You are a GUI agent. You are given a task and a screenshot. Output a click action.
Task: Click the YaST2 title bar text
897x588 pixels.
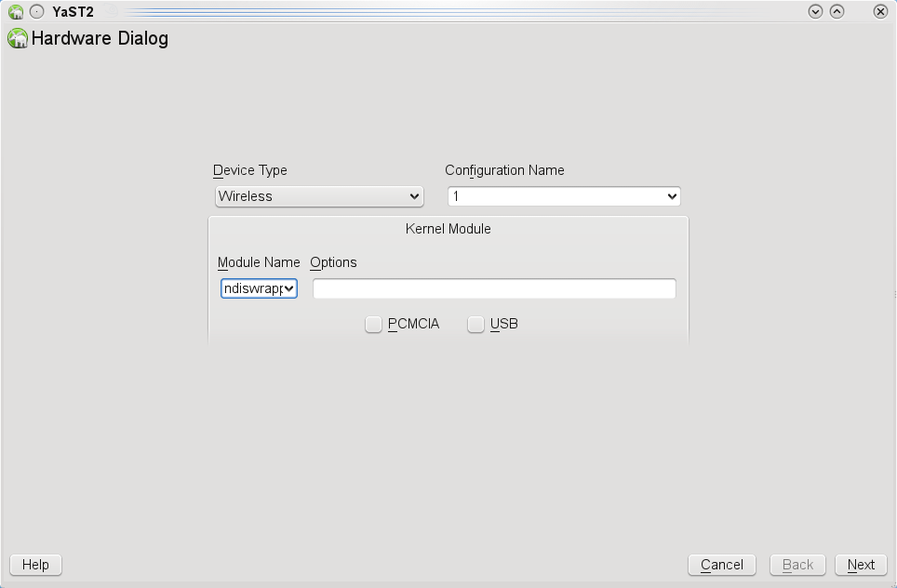pyautogui.click(x=73, y=12)
